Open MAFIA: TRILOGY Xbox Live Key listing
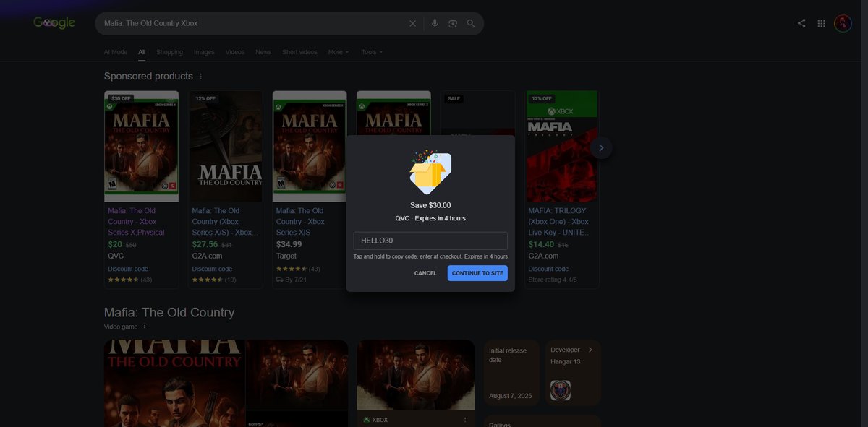 tap(560, 222)
